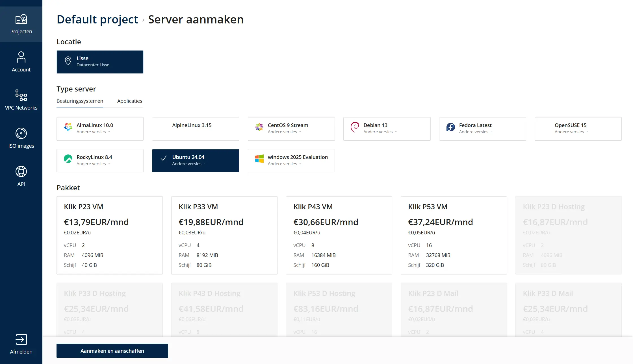
Task: Switch to the Besturingssystemen tab
Action: point(80,101)
